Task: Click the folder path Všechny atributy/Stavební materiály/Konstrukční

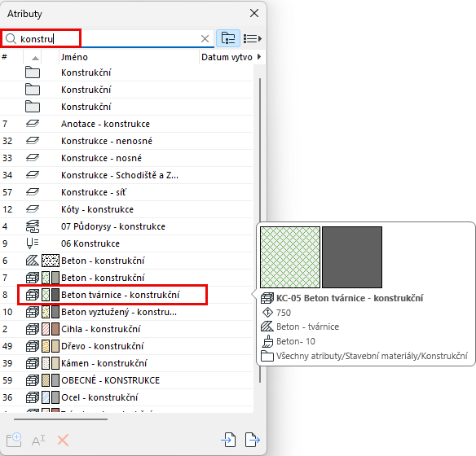Action: tap(372, 356)
